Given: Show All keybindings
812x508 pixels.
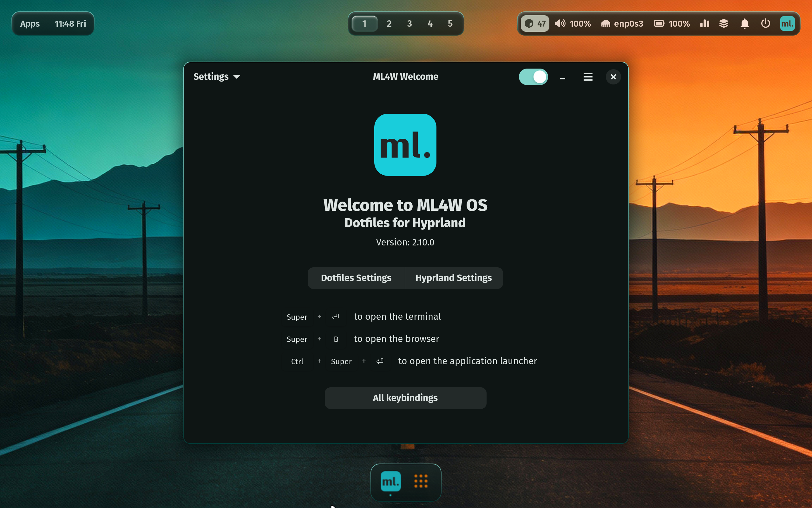Looking at the screenshot, I should [x=405, y=398].
